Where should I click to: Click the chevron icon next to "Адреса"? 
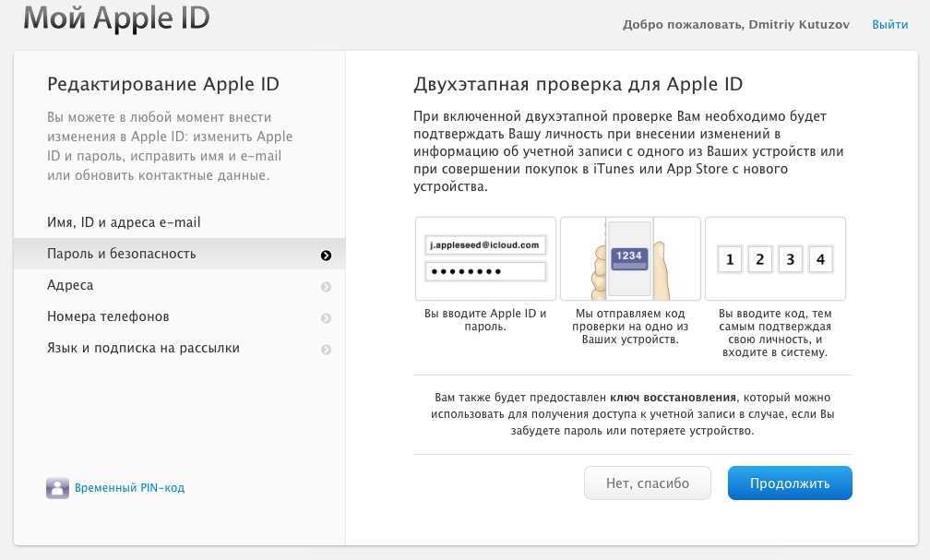tap(326, 287)
